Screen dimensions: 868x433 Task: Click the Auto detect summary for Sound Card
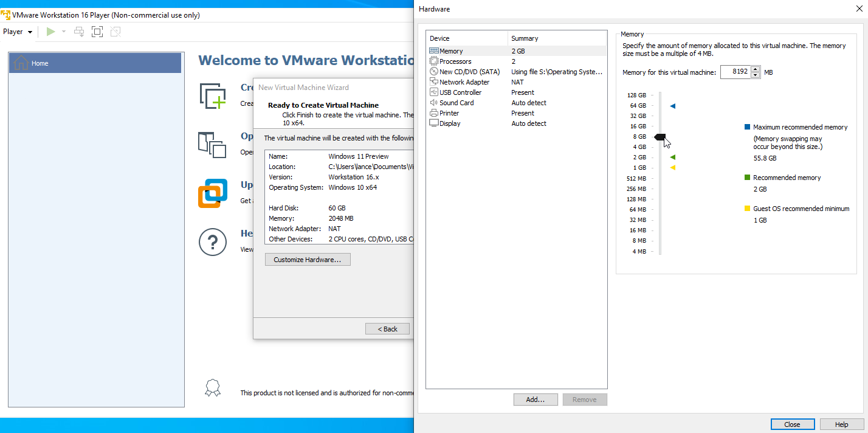click(x=529, y=103)
